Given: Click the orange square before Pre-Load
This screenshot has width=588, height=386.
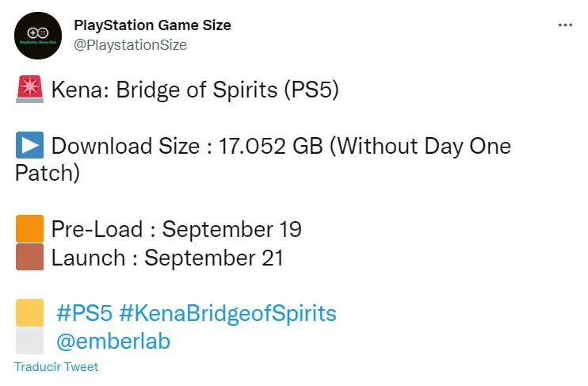Looking at the screenshot, I should [29, 228].
